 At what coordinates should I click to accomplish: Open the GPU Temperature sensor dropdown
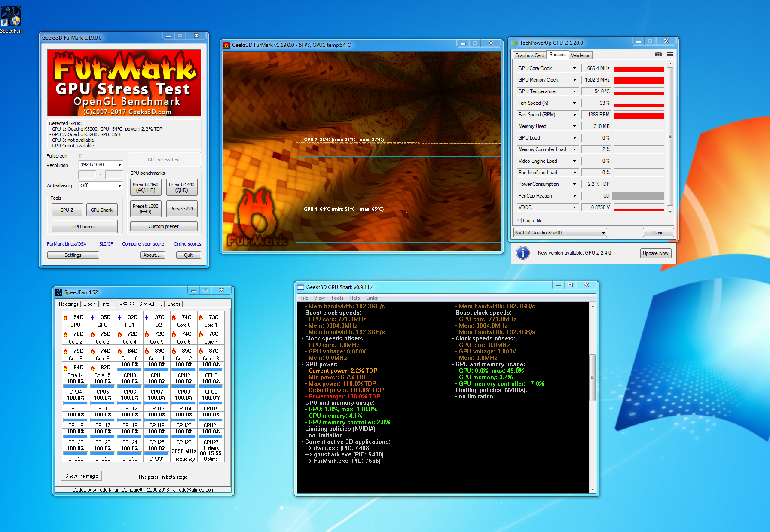coord(547,91)
